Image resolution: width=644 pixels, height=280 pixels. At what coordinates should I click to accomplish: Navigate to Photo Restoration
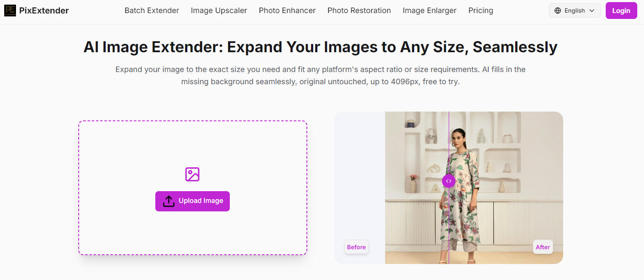tap(359, 11)
